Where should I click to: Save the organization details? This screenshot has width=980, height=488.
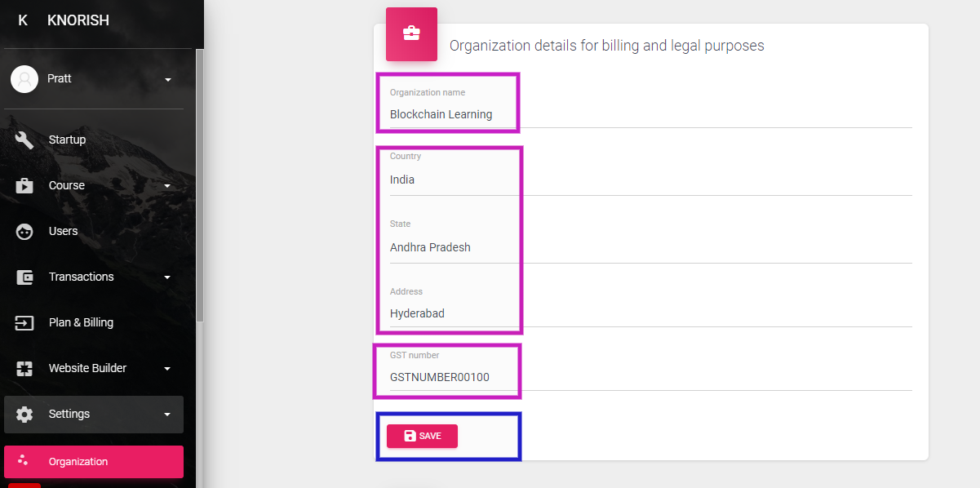click(422, 436)
